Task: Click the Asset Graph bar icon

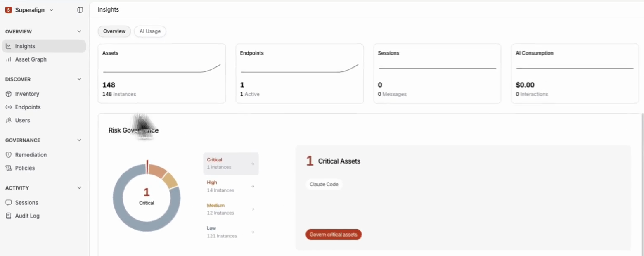Action: point(9,59)
